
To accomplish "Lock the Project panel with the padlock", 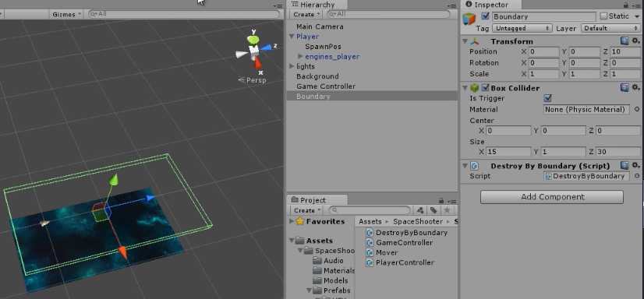I will 441,201.
